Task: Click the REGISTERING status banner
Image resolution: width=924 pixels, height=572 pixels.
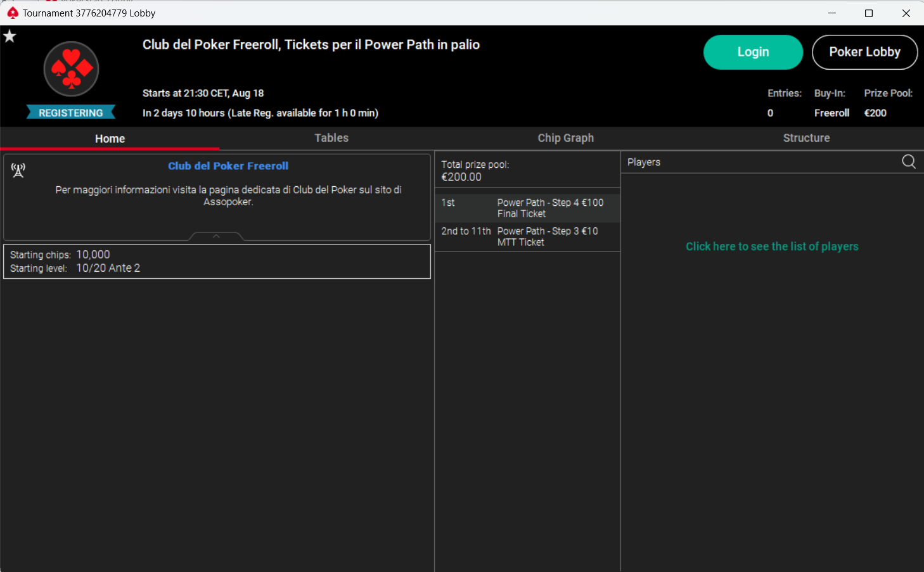Action: 71,112
